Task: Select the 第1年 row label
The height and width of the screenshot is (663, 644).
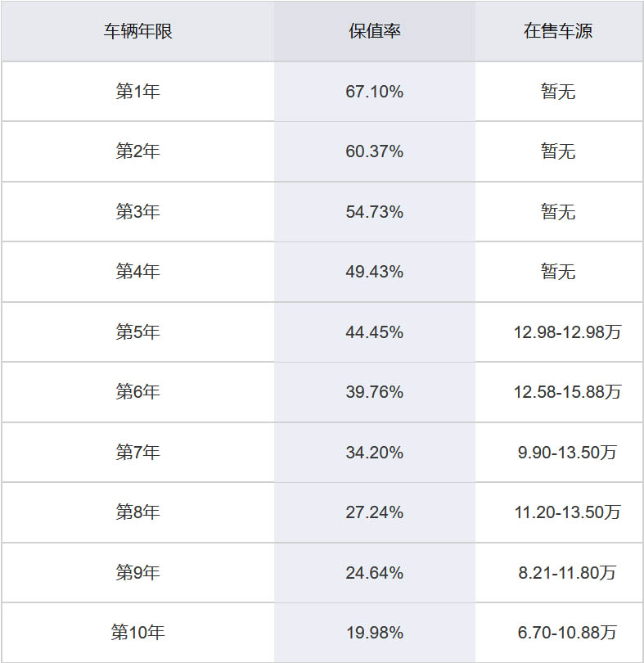Action: [137, 92]
